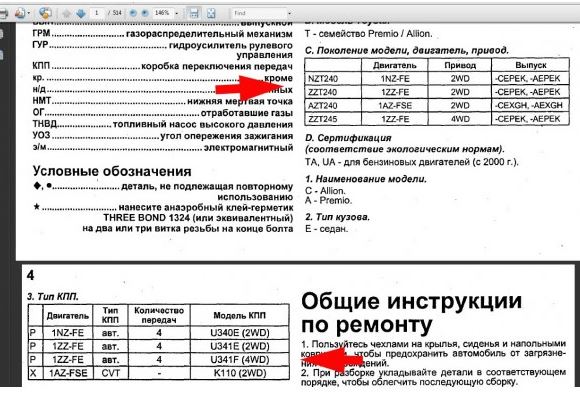Click the 'Двигатель' header in generation table
580x395 pixels.
click(394, 65)
